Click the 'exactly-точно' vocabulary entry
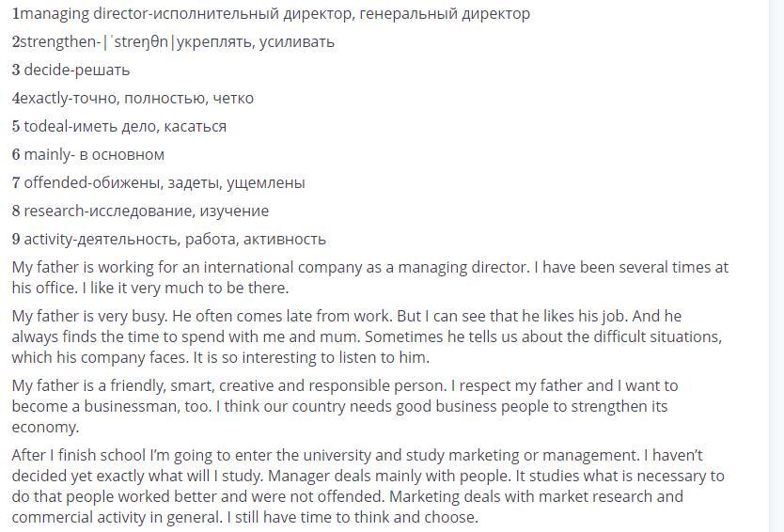Viewport: 784px width, 532px height. pos(133,98)
